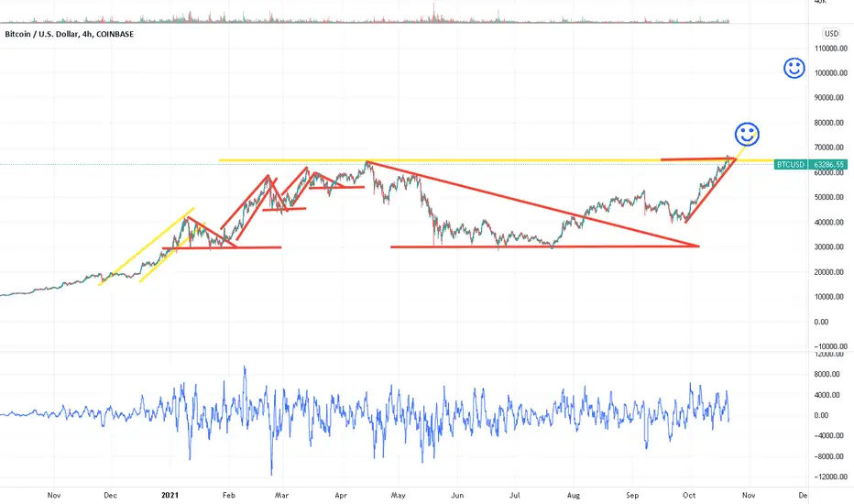
Task: Click the Dec label before 2021
Action: [x=110, y=495]
